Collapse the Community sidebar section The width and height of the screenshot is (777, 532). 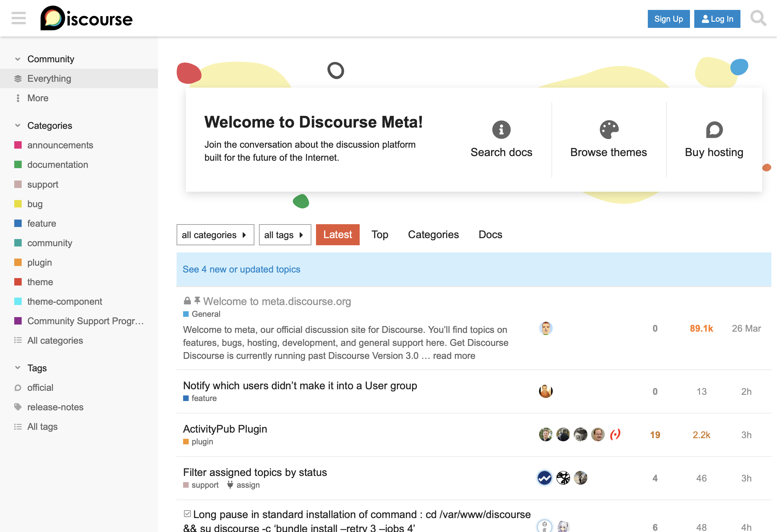point(18,59)
